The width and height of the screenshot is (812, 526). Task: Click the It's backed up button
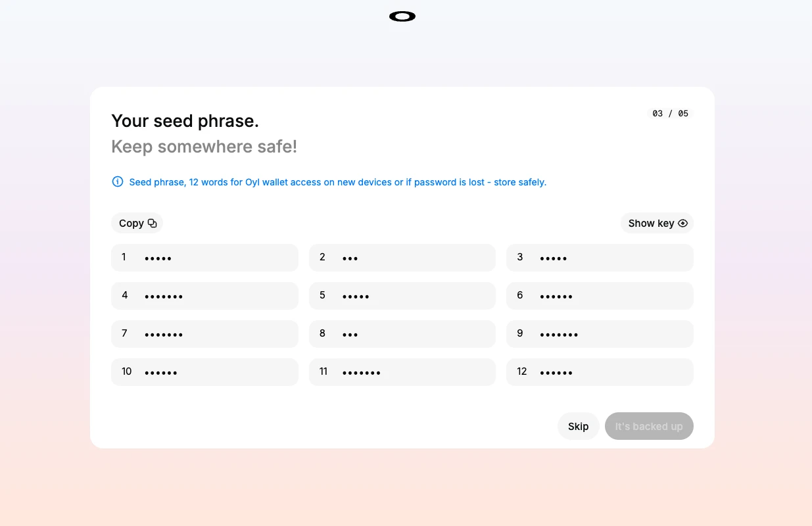649,426
